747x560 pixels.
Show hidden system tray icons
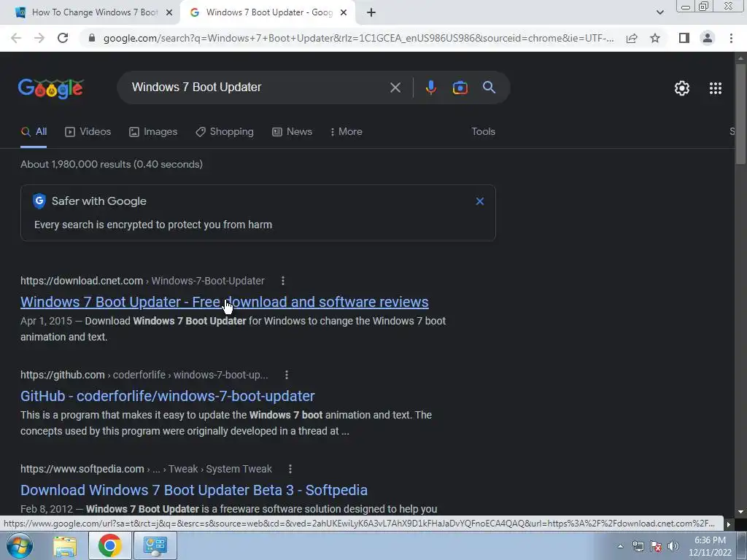point(620,546)
